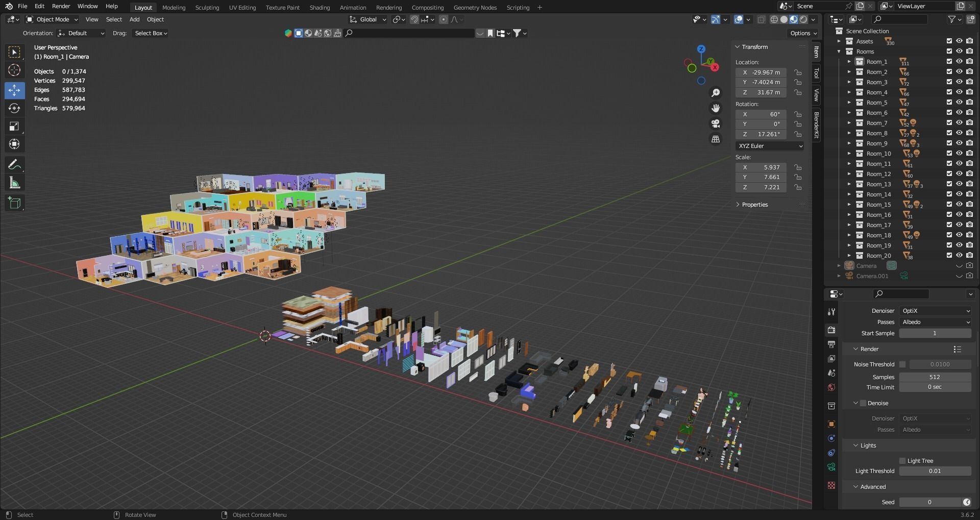Open the Render properties tab icon
Viewport: 980px width, 520px height.
coord(831,330)
